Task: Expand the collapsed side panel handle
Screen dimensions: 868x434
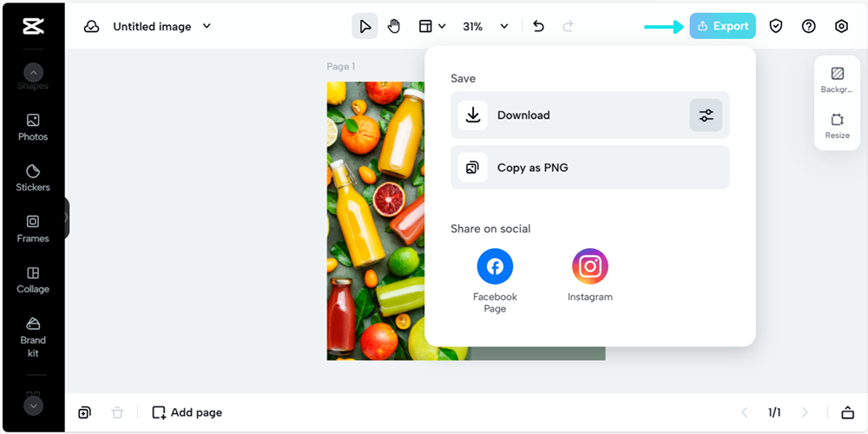Action: click(67, 218)
